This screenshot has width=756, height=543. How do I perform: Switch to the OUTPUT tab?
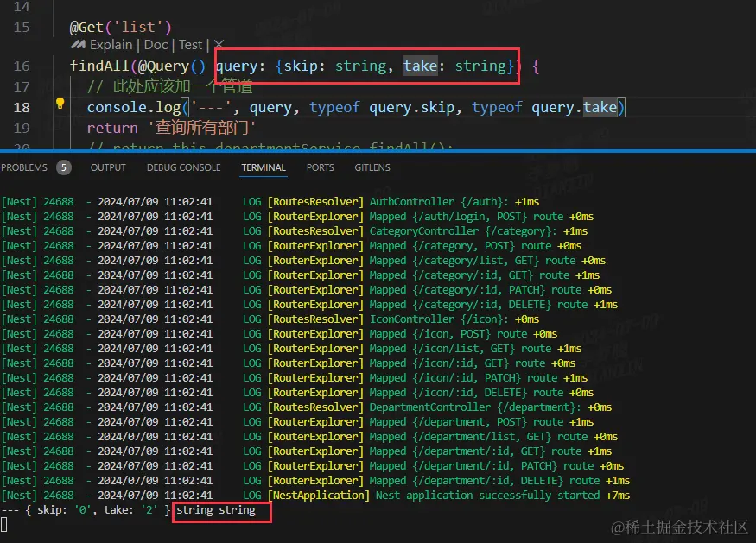point(108,167)
